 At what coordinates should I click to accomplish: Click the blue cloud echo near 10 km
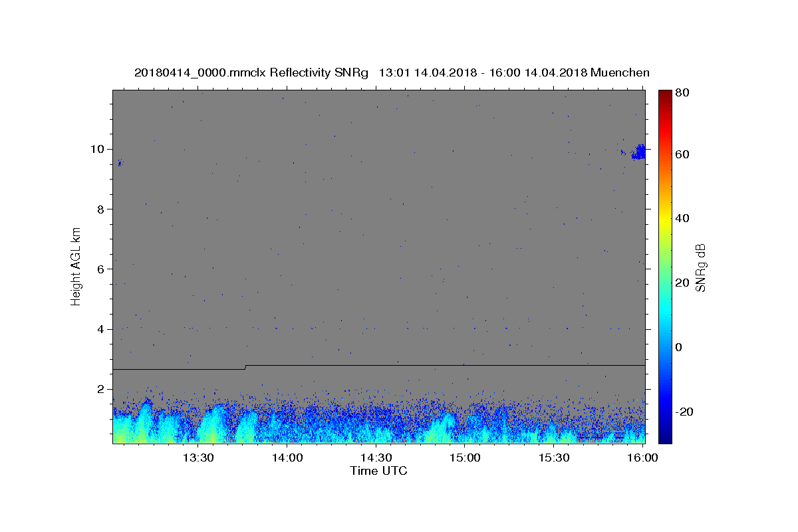coord(638,152)
